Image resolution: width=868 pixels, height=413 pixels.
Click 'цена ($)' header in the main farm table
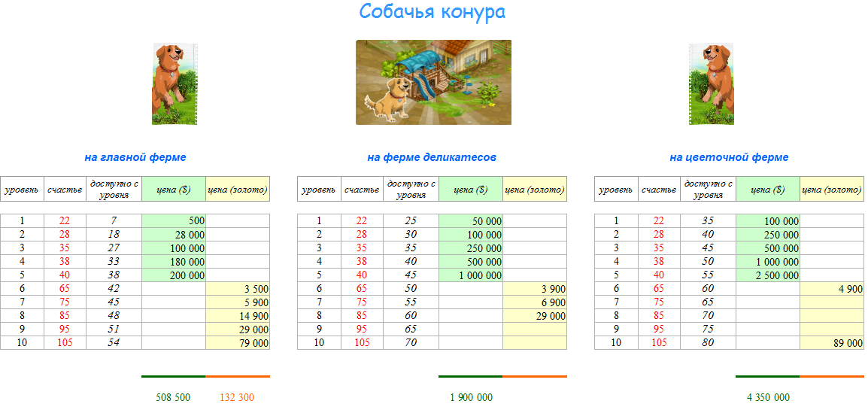coord(174,190)
